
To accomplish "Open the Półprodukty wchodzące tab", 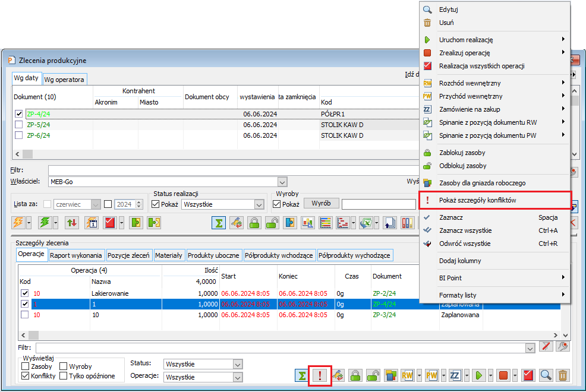I will 279,255.
